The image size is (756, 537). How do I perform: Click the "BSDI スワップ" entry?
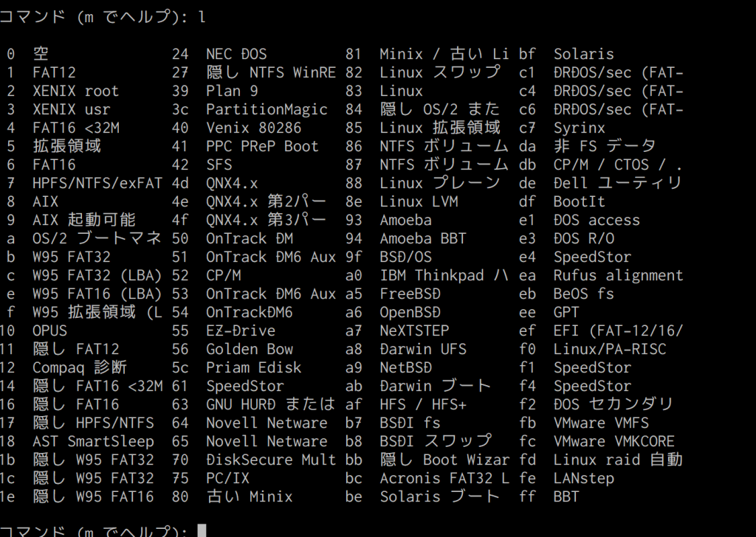coord(436,441)
